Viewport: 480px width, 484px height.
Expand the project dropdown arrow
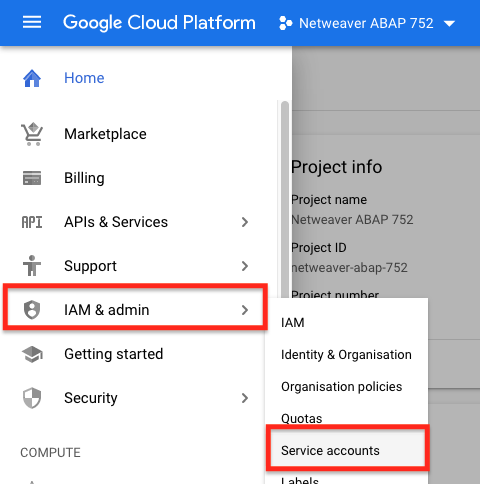pos(449,24)
